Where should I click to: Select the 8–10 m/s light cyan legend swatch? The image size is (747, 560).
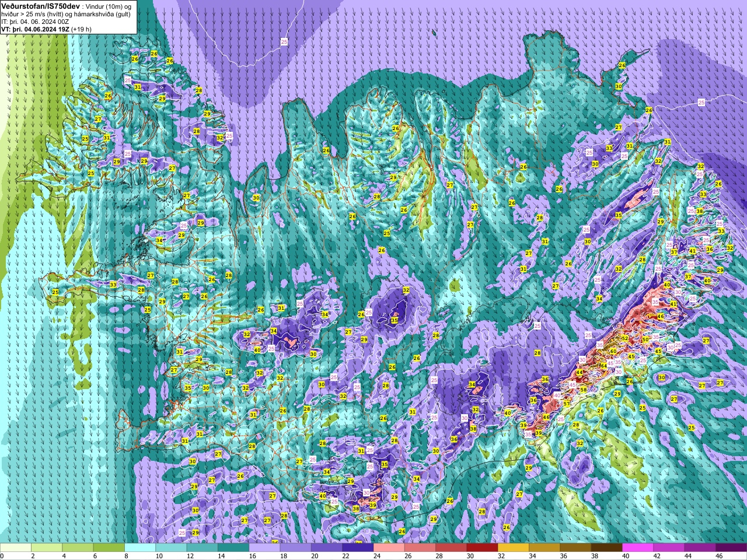pyautogui.click(x=140, y=548)
